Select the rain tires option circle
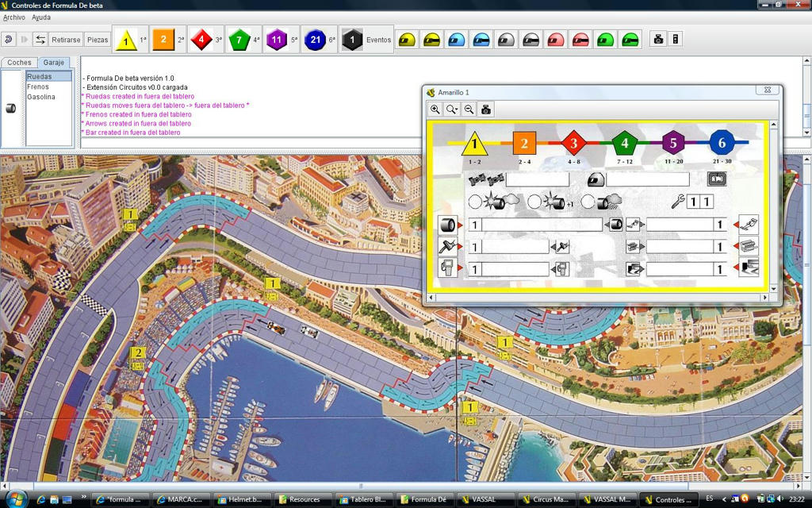 [x=588, y=202]
